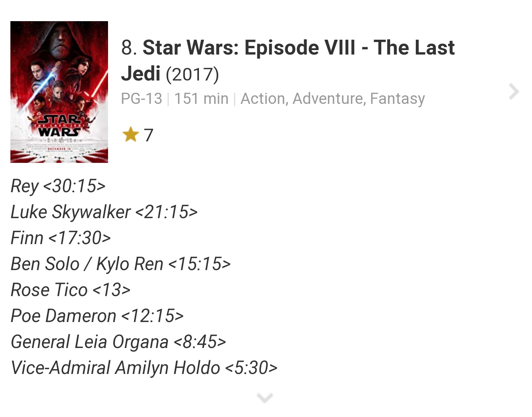
Task: Select Vice-Admiral Amilyn Holdo <5:30> entry
Action: pyautogui.click(x=144, y=368)
